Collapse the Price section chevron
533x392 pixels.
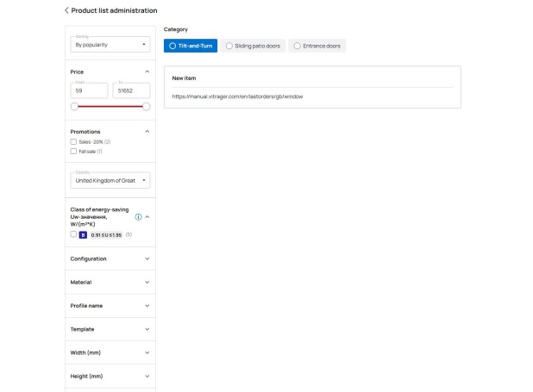(x=147, y=72)
